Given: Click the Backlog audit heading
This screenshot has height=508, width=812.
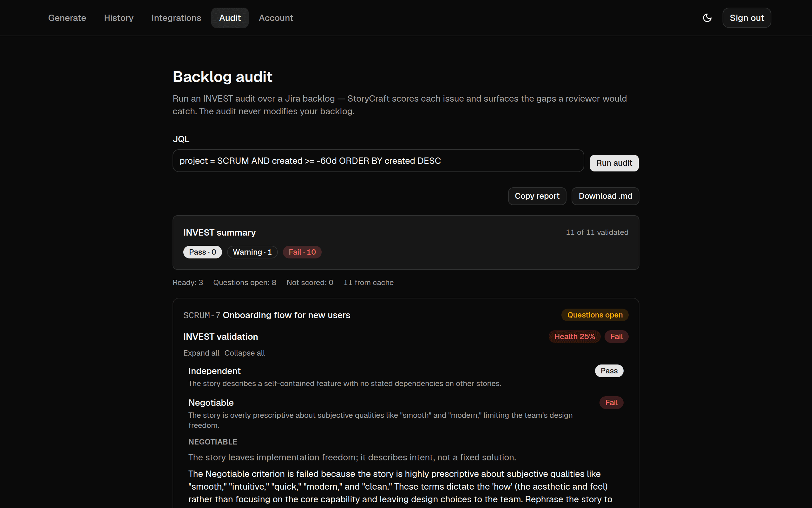Looking at the screenshot, I should pyautogui.click(x=222, y=77).
